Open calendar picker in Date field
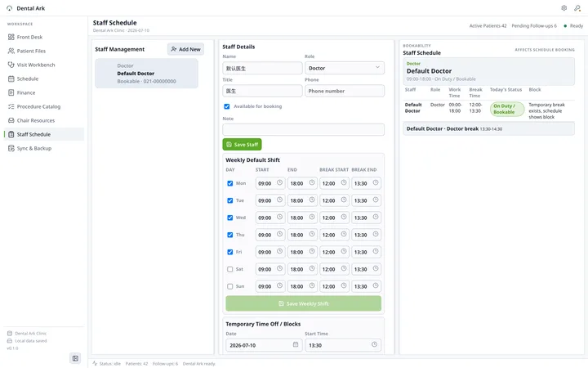Image resolution: width=588 pixels, height=368 pixels. pos(296,344)
